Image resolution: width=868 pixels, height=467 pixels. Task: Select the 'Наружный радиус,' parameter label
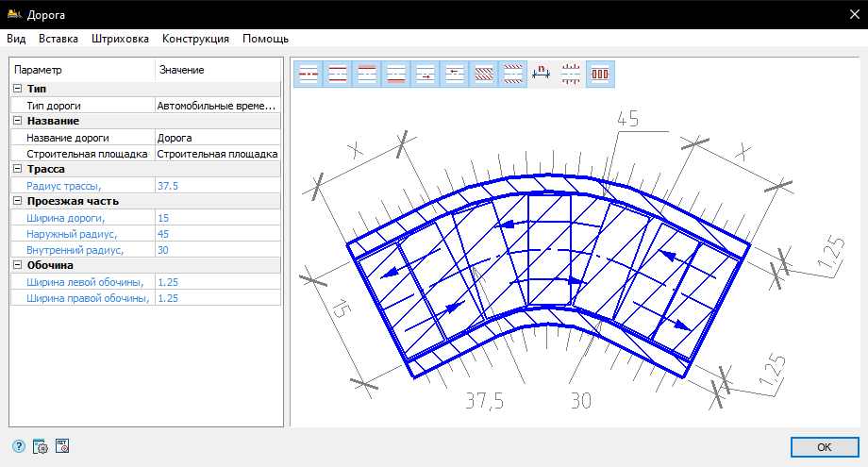click(72, 234)
